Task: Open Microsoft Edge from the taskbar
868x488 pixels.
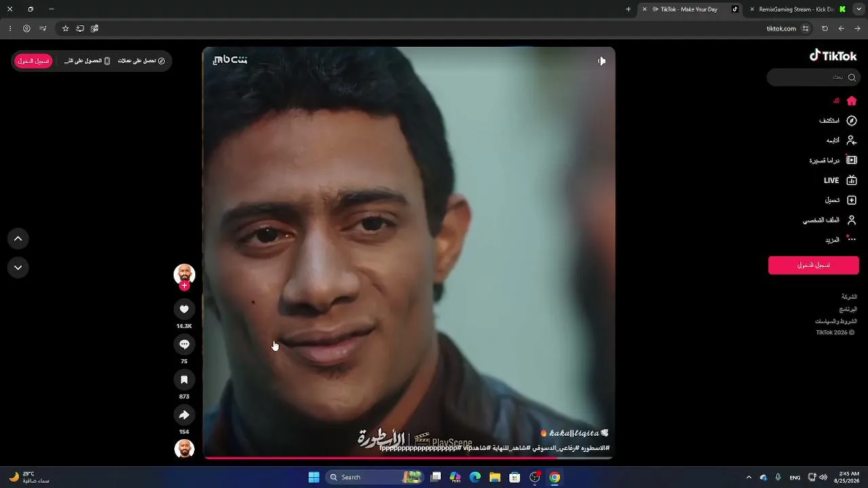Action: pos(475,477)
